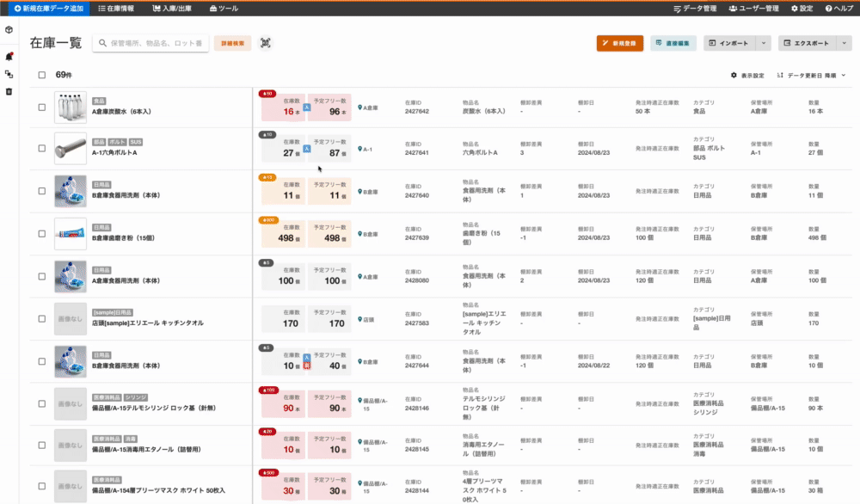This screenshot has width=860, height=504.
Task: Click the search magnifier icon in search box
Action: [x=102, y=43]
